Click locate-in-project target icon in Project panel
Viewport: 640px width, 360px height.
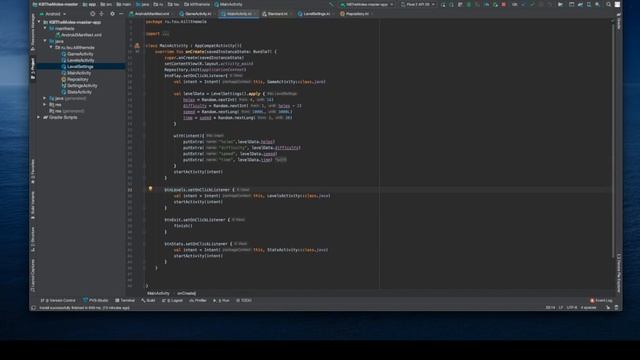pos(93,14)
